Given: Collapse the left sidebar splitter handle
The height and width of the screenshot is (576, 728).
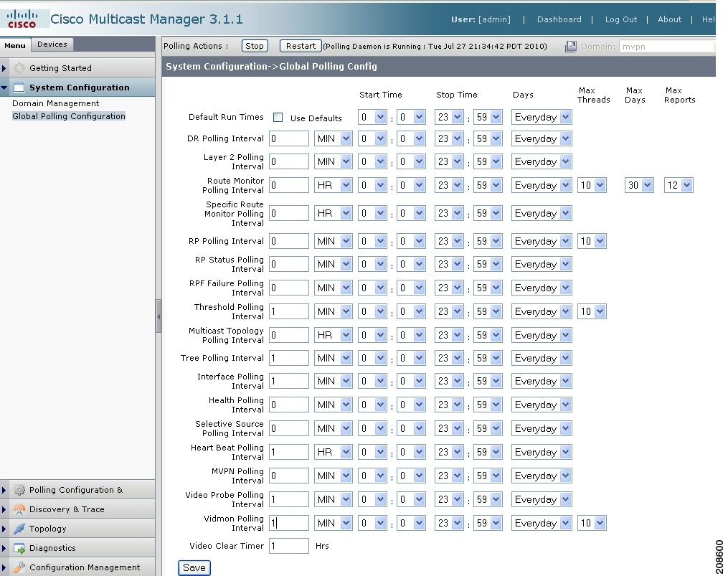Looking at the screenshot, I should [159, 316].
